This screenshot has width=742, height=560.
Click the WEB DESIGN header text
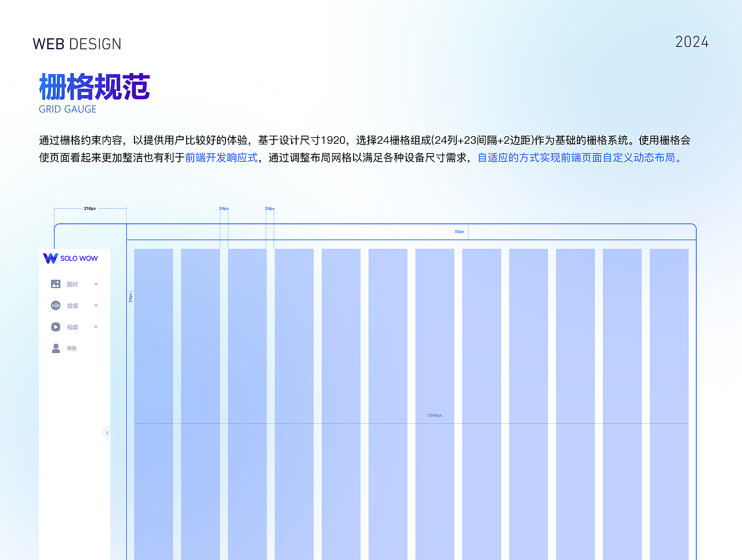[x=77, y=44]
